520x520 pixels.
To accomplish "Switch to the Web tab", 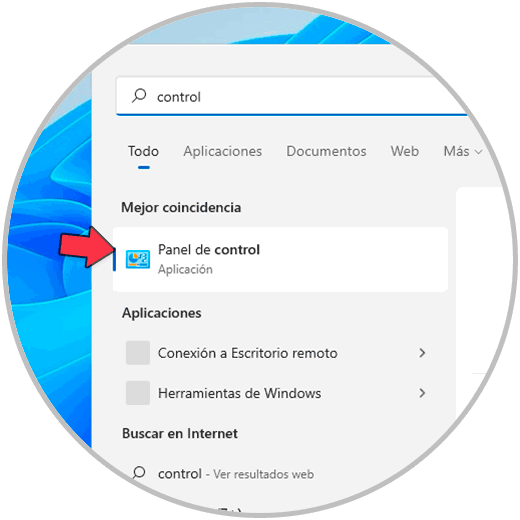I will click(405, 151).
